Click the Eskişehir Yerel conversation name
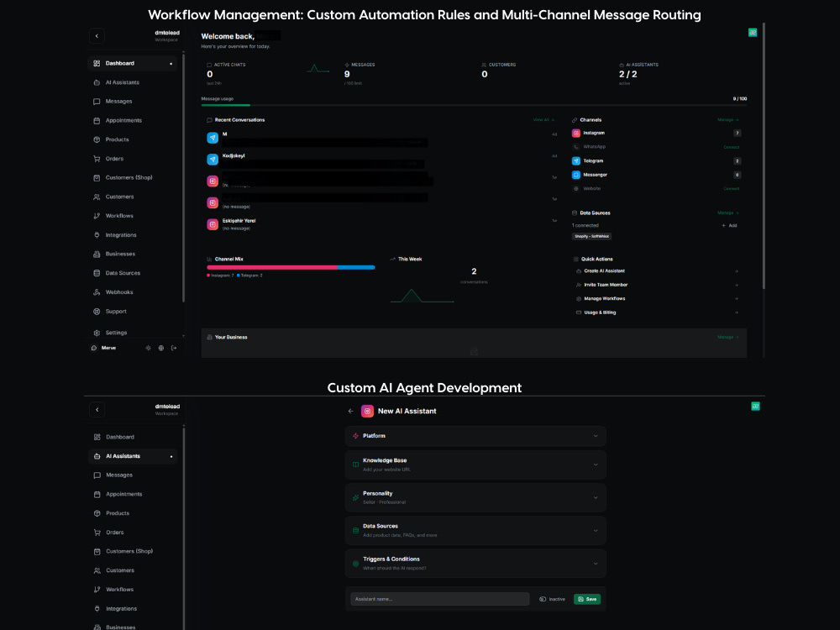The height and width of the screenshot is (630, 840). 239,221
